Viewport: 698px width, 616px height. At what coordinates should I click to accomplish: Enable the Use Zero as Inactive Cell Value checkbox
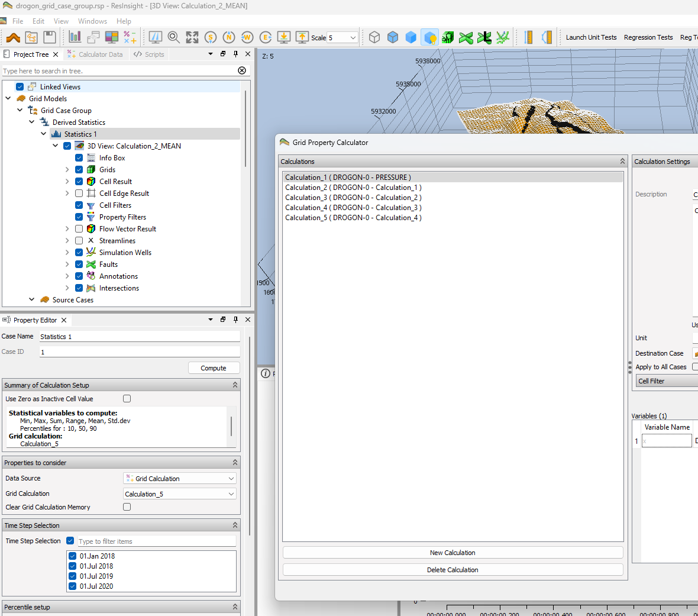click(x=127, y=398)
